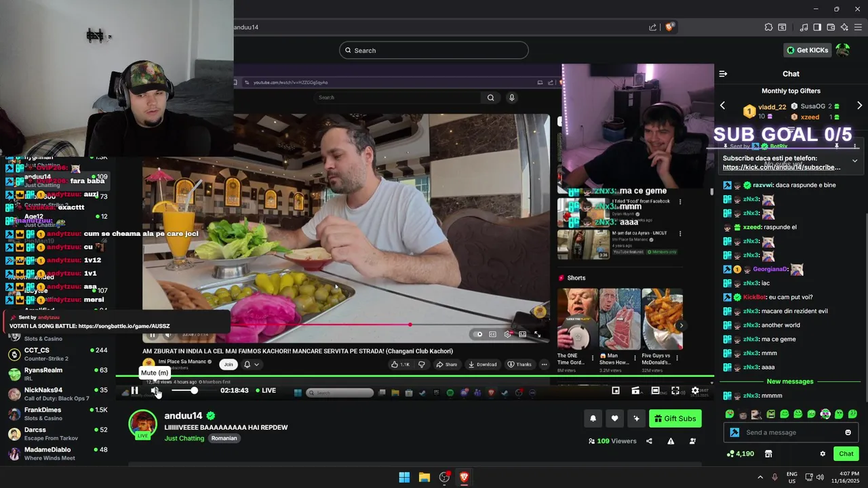Viewport: 868px width, 488px height.
Task: Jump to LIVE in the player
Action: pos(266,390)
